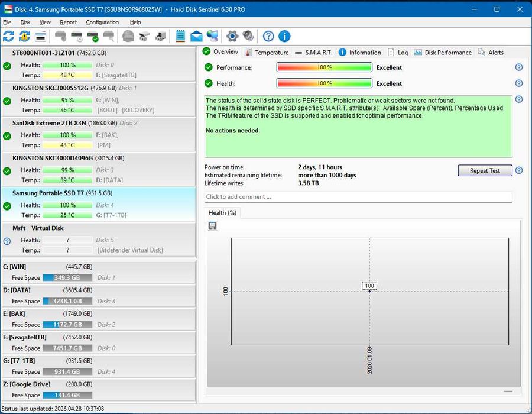Open the Disk menu

coord(25,22)
